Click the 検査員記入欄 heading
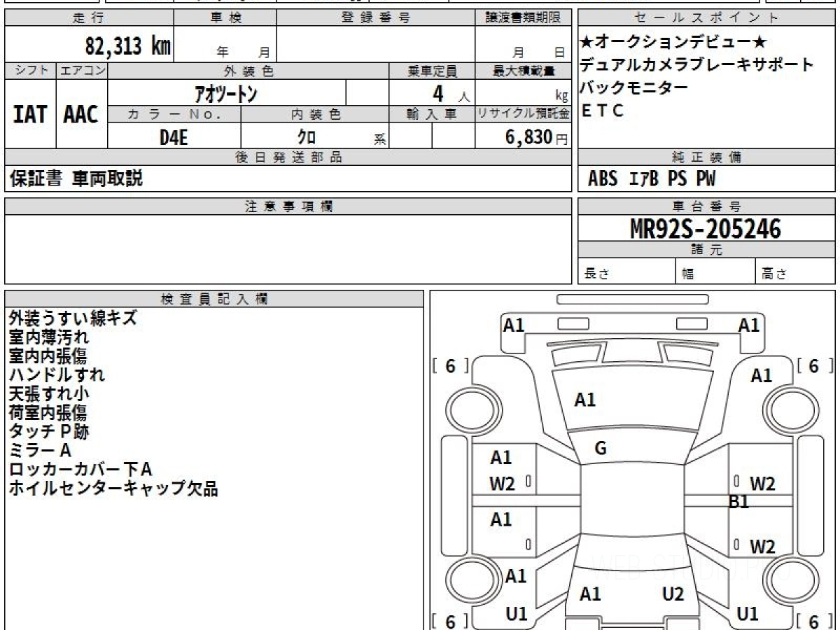This screenshot has width=840, height=630. click(214, 298)
